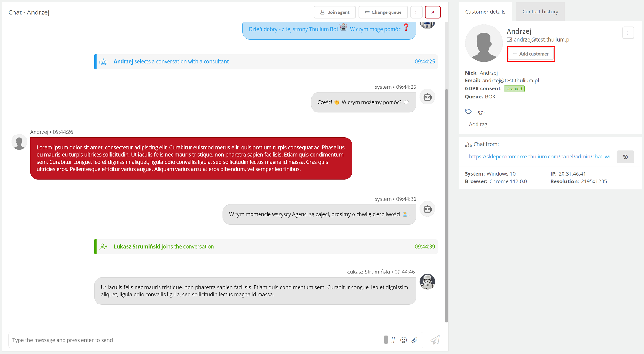644x354 pixels.
Task: Click the paperclip attachment icon
Action: [x=415, y=340]
